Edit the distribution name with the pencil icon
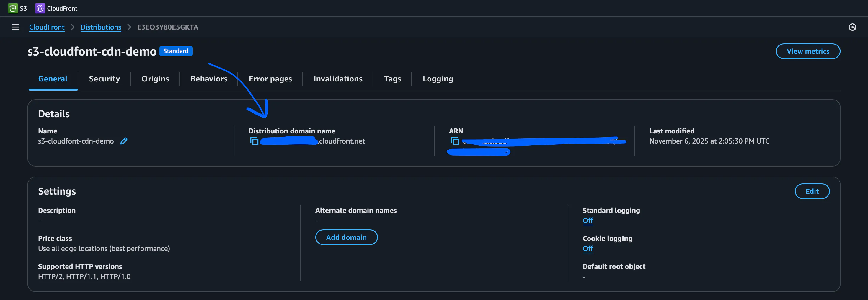This screenshot has width=868, height=300. (124, 141)
